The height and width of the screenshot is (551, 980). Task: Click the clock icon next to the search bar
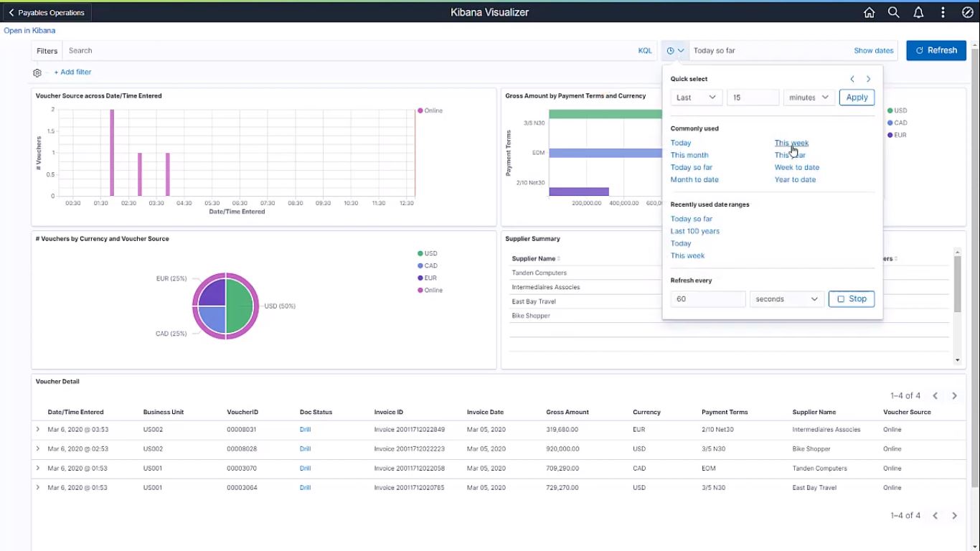(670, 50)
